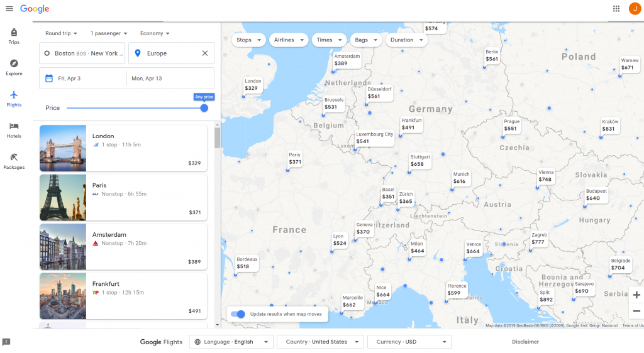
Task: Expand the Stops filter
Action: click(x=248, y=40)
